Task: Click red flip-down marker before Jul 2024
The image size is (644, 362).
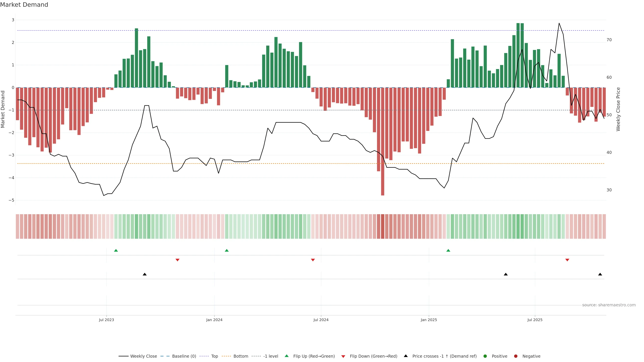Action: pyautogui.click(x=313, y=260)
